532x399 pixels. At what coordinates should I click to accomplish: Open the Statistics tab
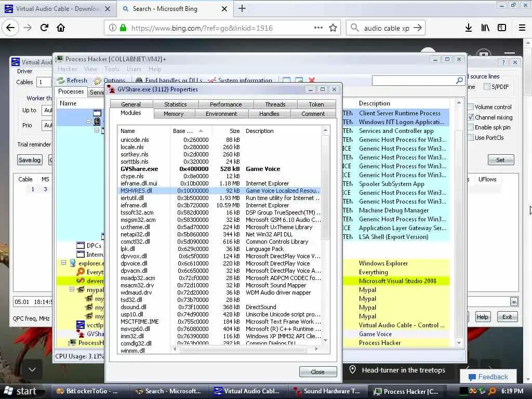[x=176, y=104]
